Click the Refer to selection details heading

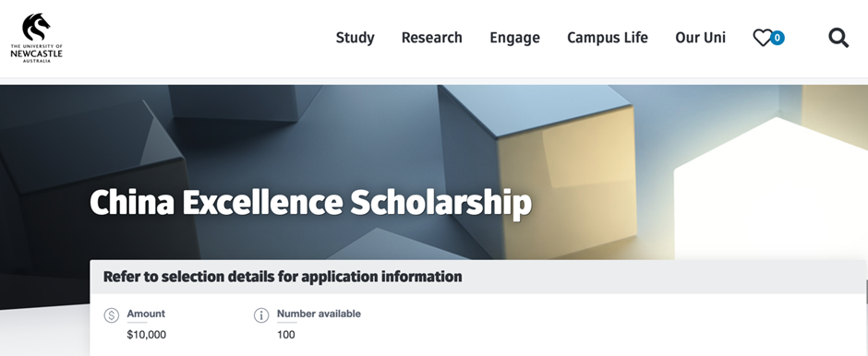click(x=283, y=277)
